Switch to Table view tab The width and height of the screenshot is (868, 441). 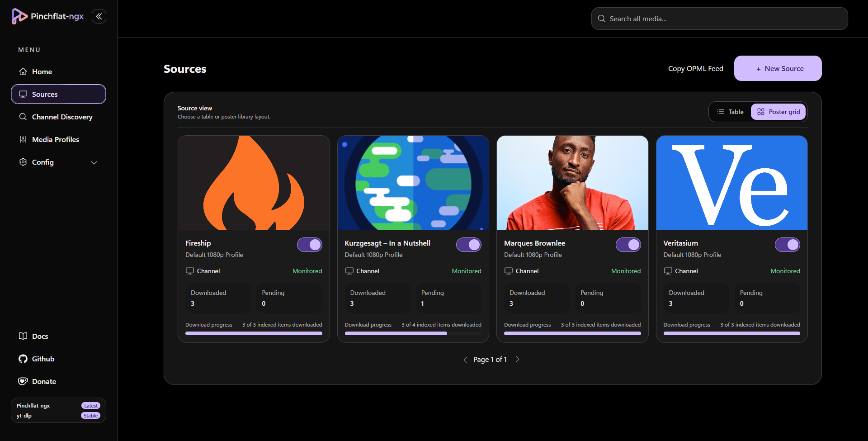coord(730,112)
